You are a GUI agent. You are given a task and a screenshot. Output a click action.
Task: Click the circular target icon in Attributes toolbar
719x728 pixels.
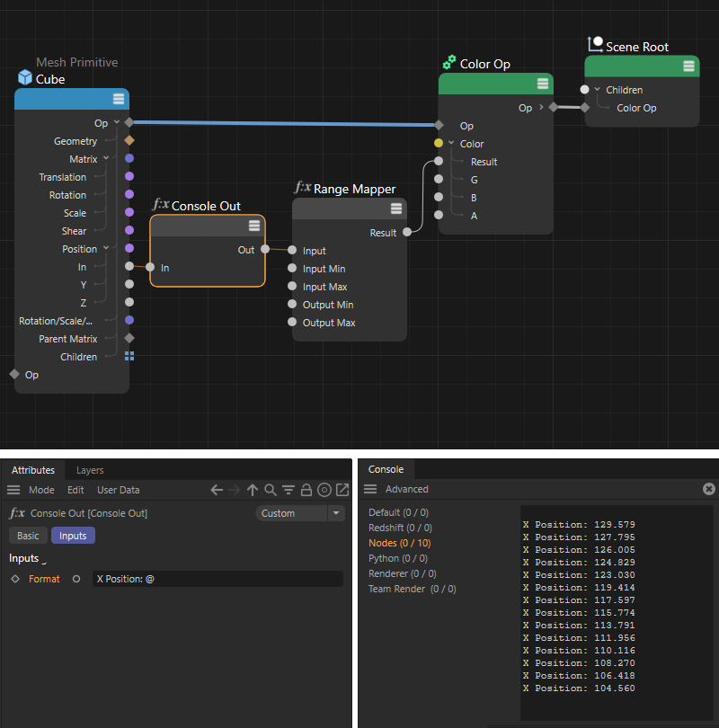point(324,490)
